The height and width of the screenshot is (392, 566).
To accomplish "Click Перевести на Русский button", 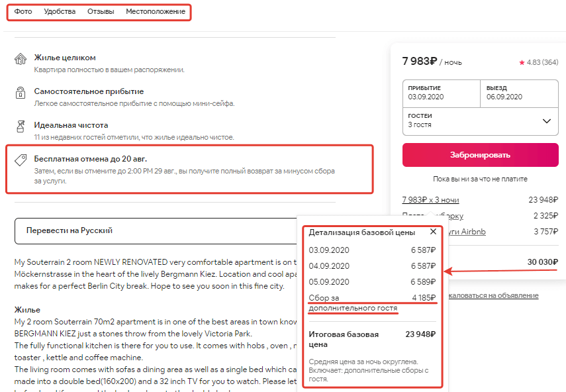I will tap(69, 230).
